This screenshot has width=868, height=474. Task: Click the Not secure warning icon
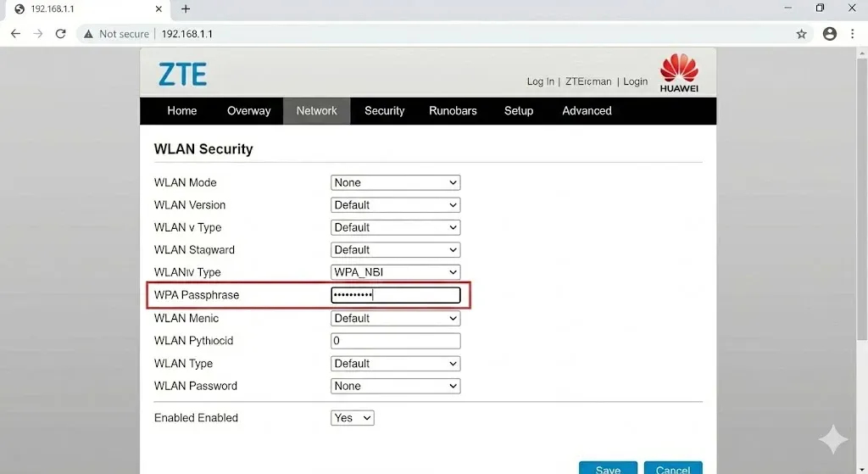pyautogui.click(x=88, y=34)
